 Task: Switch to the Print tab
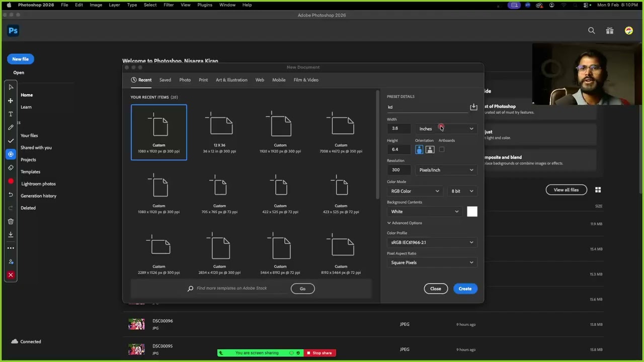click(203, 80)
